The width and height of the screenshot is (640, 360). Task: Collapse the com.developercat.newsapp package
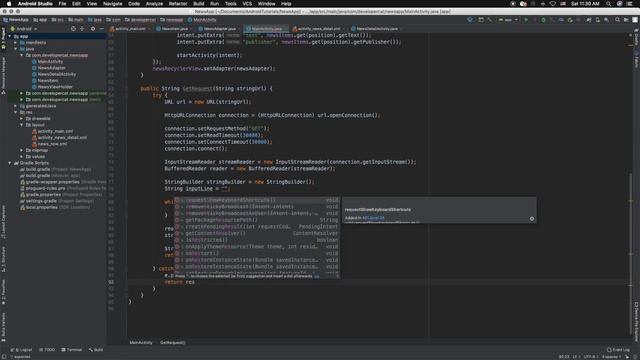click(x=22, y=55)
